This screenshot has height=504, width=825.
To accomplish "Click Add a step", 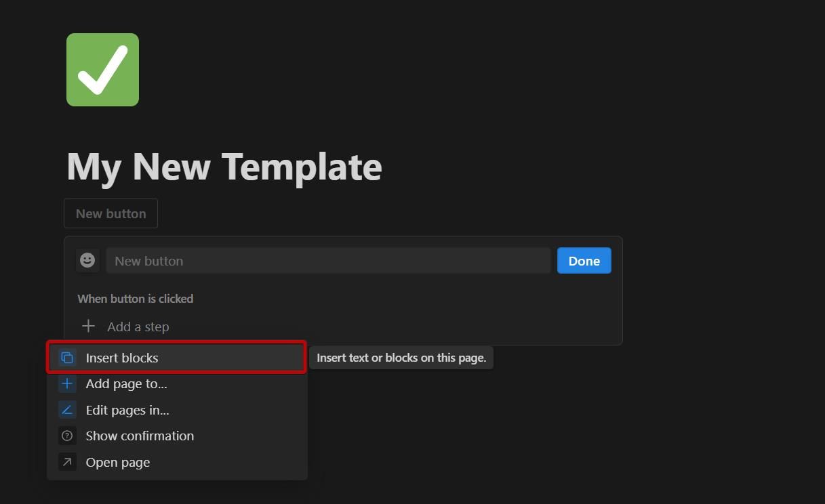I will coord(138,326).
